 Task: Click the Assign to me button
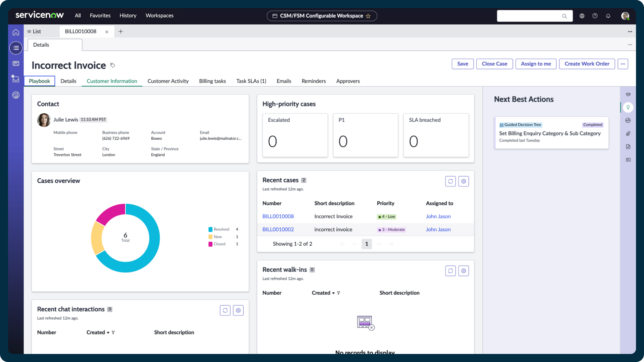[x=536, y=64]
